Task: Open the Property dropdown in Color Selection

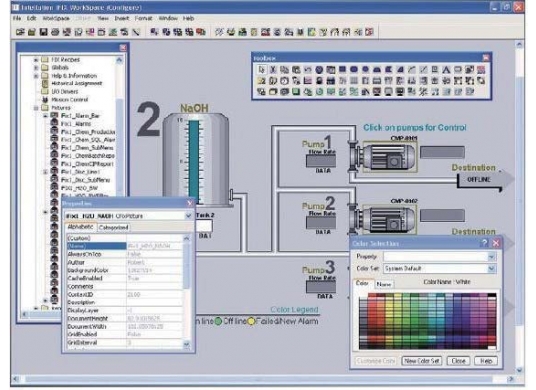Action: [492, 256]
